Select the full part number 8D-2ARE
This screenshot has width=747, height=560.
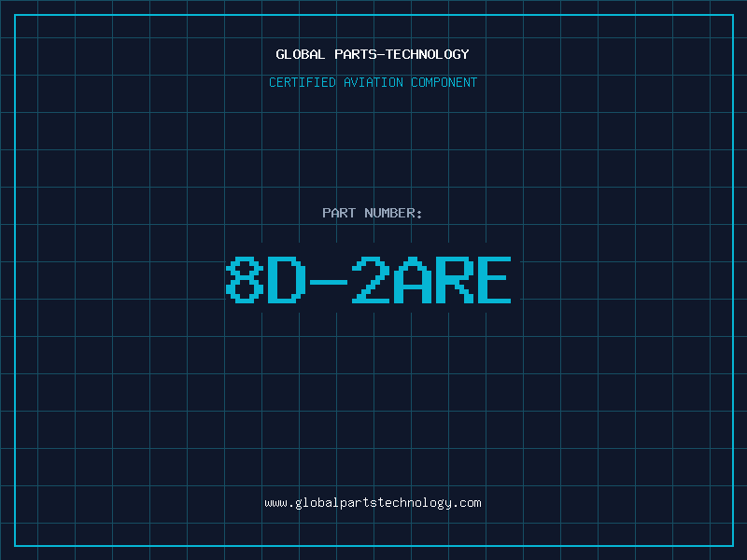[369, 280]
